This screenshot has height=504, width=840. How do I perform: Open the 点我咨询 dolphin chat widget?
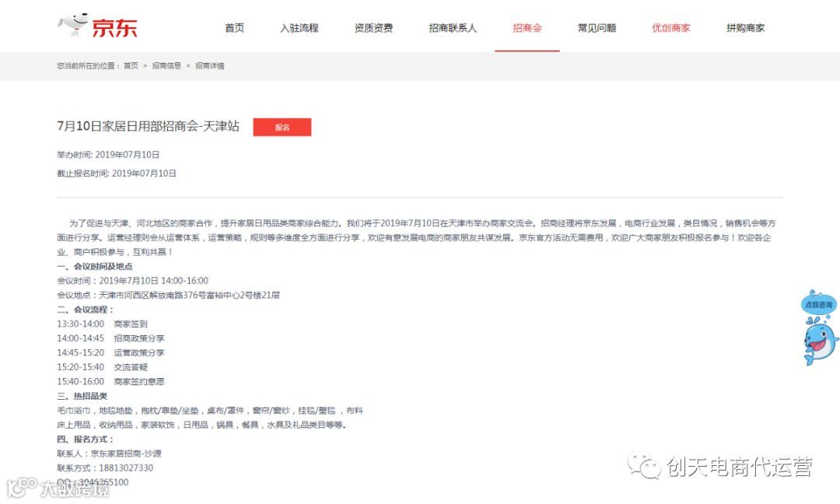coord(820,327)
